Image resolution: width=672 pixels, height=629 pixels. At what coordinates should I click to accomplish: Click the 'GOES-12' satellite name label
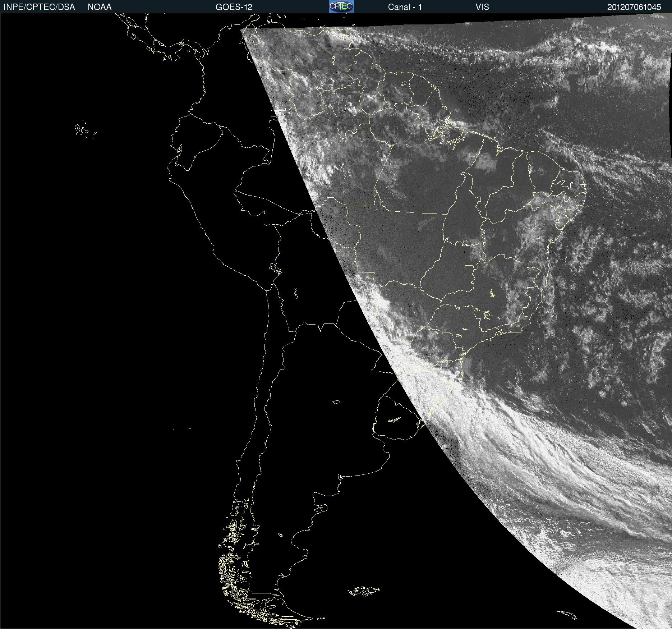coord(234,7)
